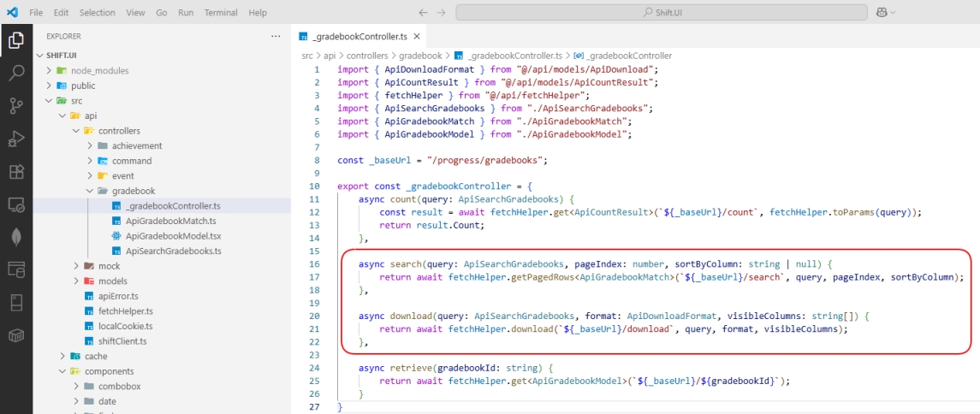The width and height of the screenshot is (980, 414).
Task: Click the retrieve method name on line 24
Action: pyautogui.click(x=411, y=368)
